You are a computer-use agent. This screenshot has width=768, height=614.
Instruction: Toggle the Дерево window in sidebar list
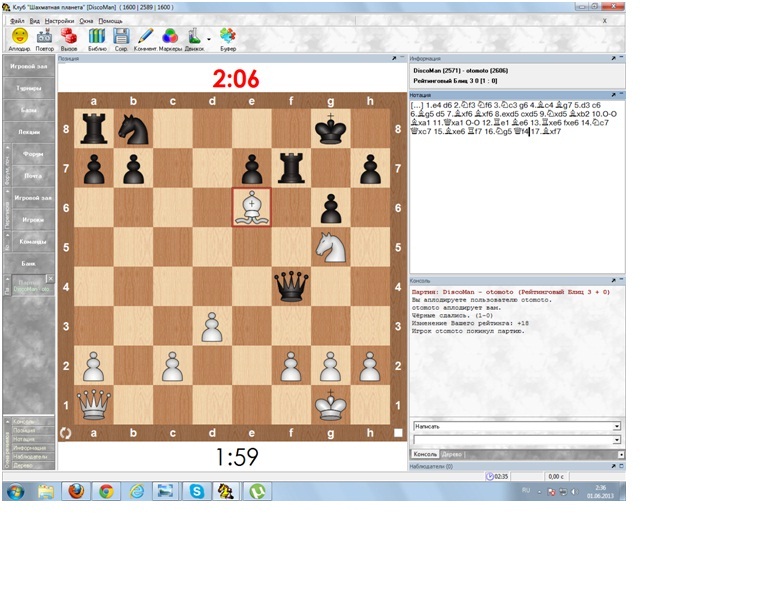click(33, 466)
